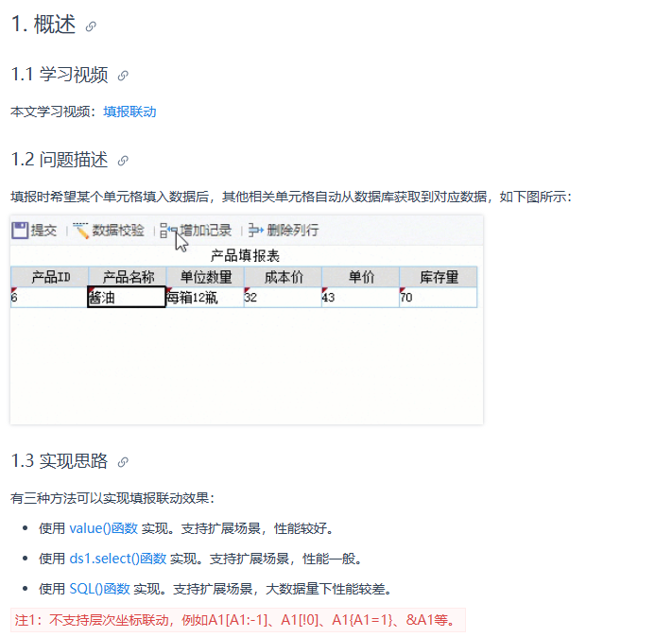This screenshot has width=672, height=637.
Task: Open the value()函数 link
Action: [x=103, y=528]
